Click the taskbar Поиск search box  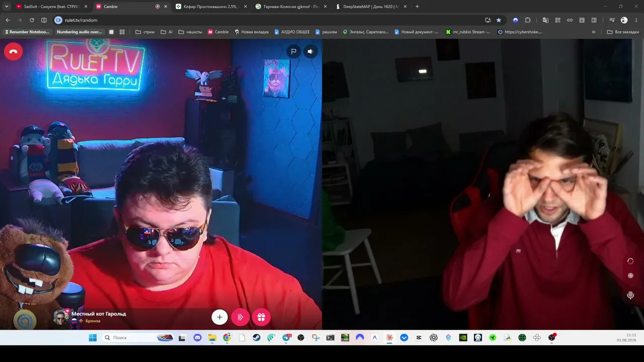point(138,338)
